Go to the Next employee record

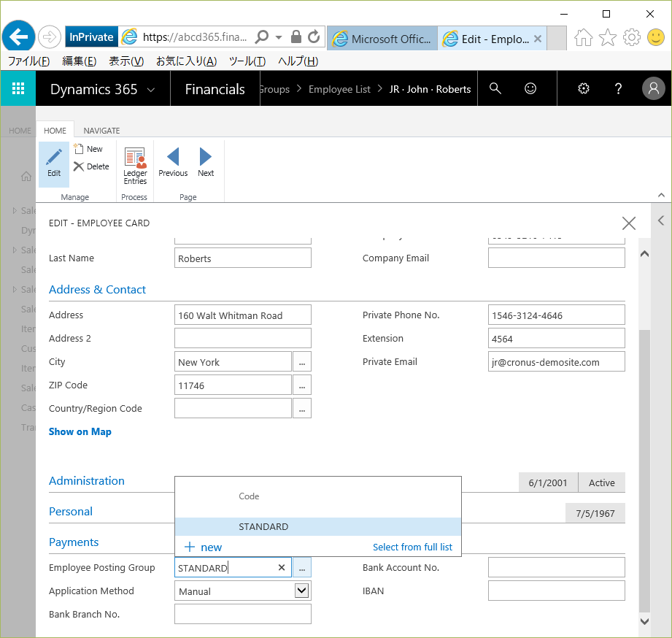click(206, 163)
